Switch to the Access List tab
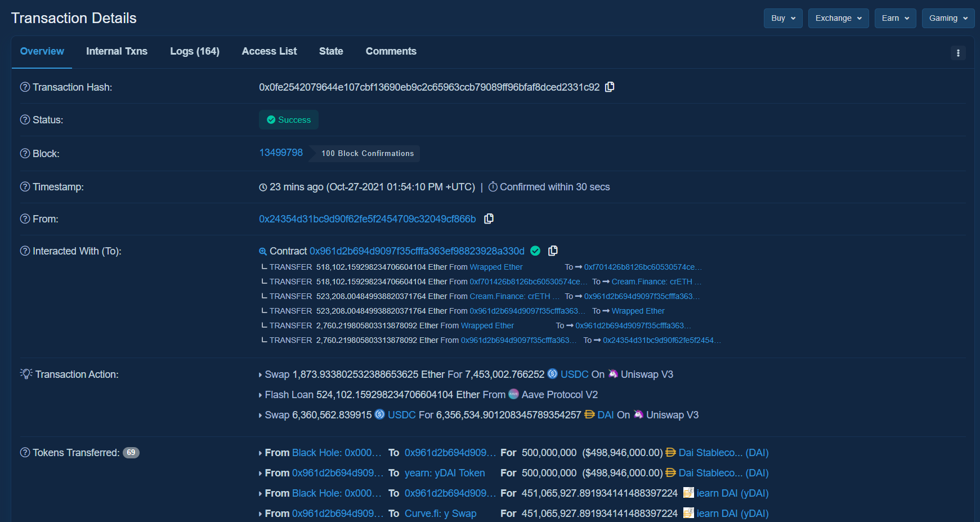 tap(269, 51)
